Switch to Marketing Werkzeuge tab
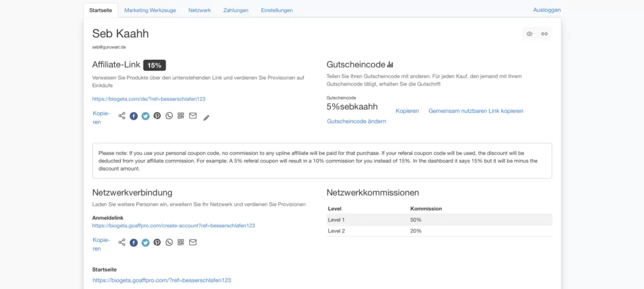 150,10
